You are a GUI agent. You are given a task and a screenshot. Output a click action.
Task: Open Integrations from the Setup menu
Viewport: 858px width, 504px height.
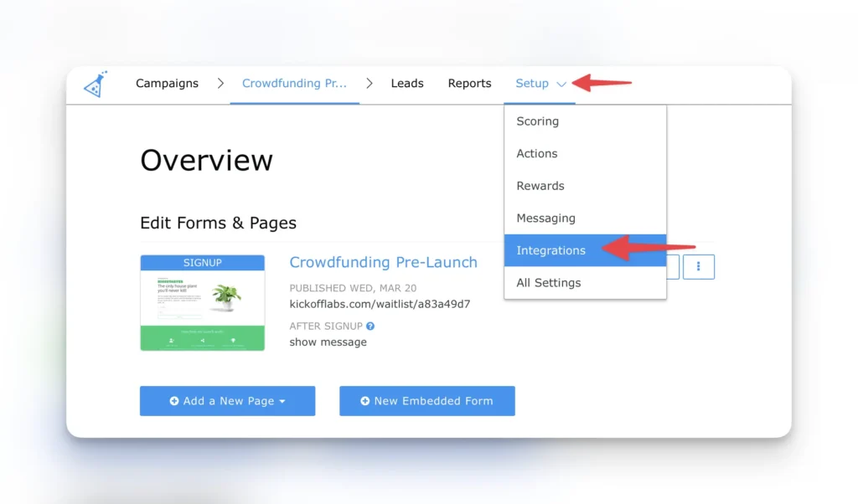click(x=585, y=250)
